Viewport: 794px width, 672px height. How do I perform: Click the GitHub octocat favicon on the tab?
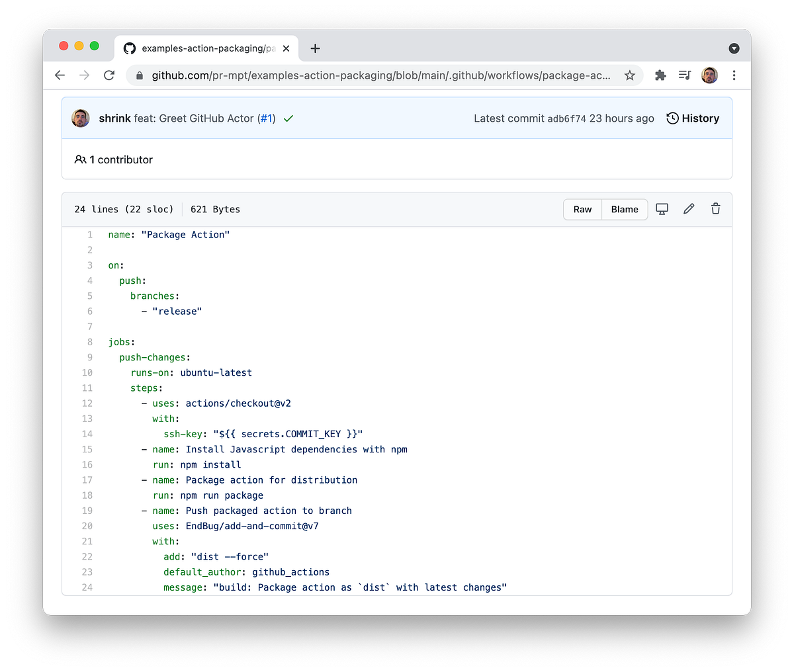pos(130,48)
